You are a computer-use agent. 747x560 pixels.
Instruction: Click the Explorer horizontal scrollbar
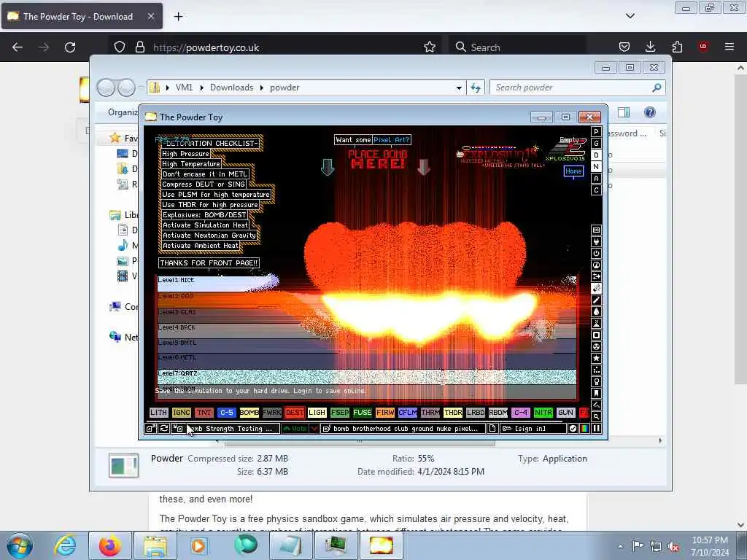[360, 443]
